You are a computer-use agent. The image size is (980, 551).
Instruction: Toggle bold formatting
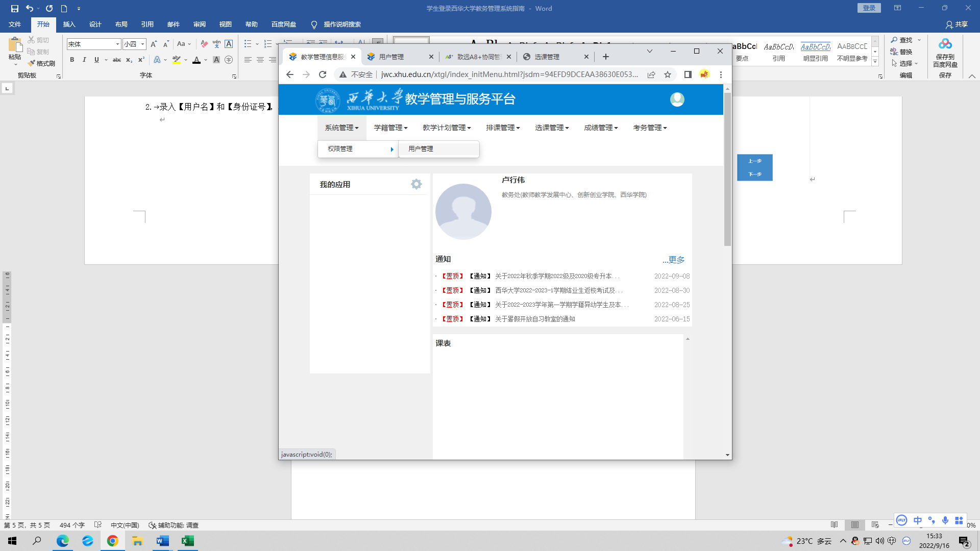(x=72, y=60)
